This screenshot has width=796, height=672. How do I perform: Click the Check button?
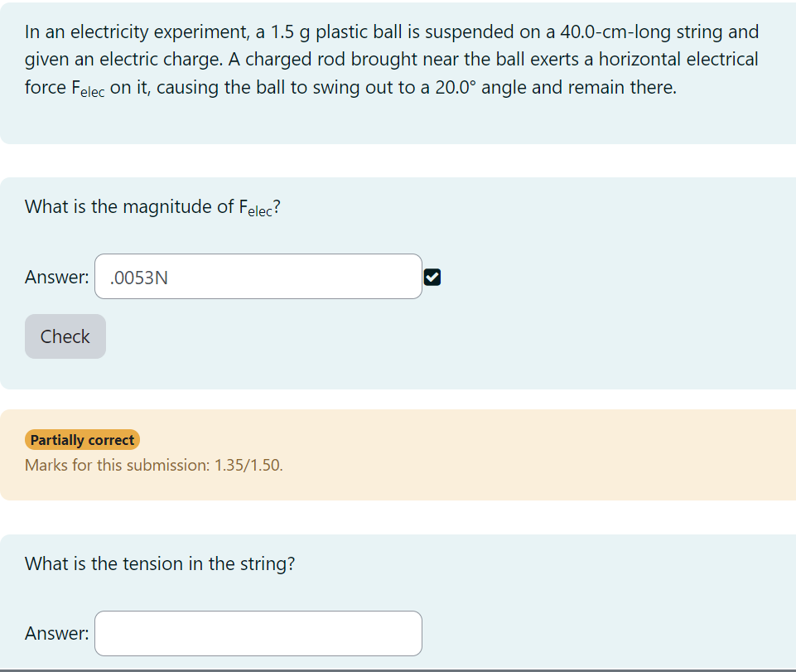click(65, 336)
